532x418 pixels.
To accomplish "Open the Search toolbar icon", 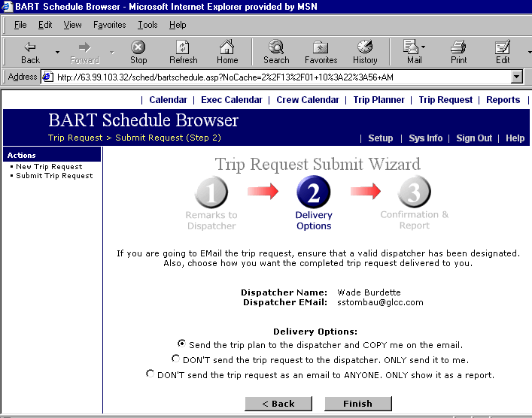I will pos(276,47).
